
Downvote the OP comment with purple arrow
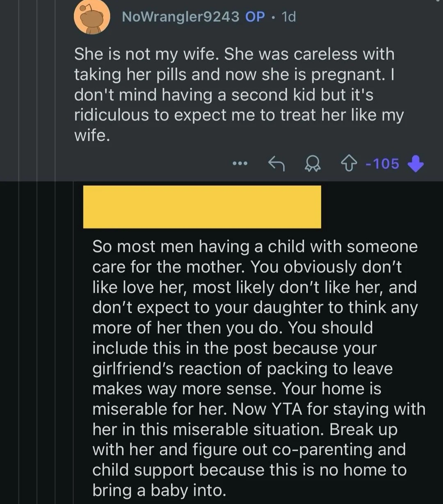(x=415, y=164)
